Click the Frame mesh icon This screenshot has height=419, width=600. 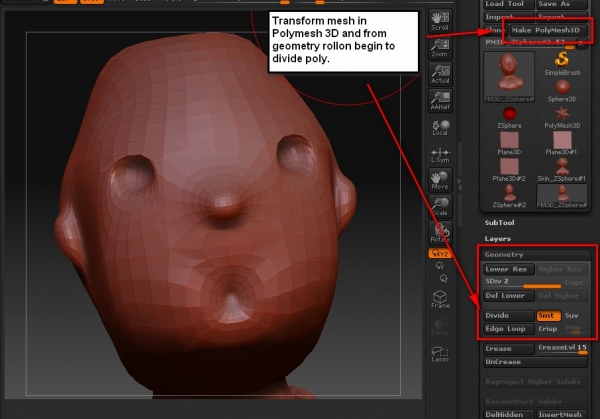coord(440,299)
